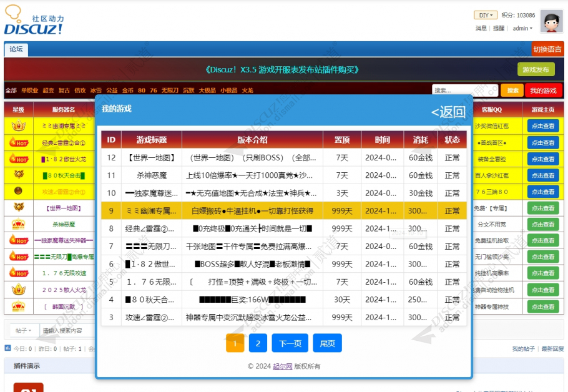Switch to the 论坛 tab
This screenshot has width=568, height=392.
[x=16, y=49]
